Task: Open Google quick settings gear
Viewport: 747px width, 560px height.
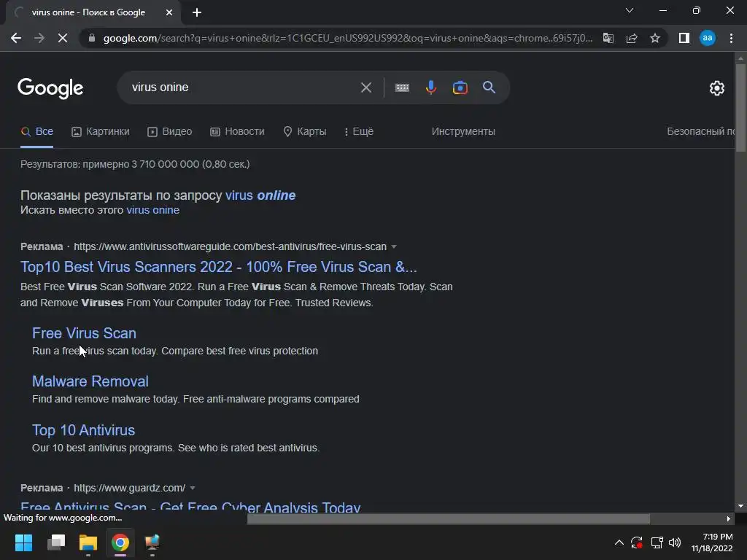Action: (717, 88)
